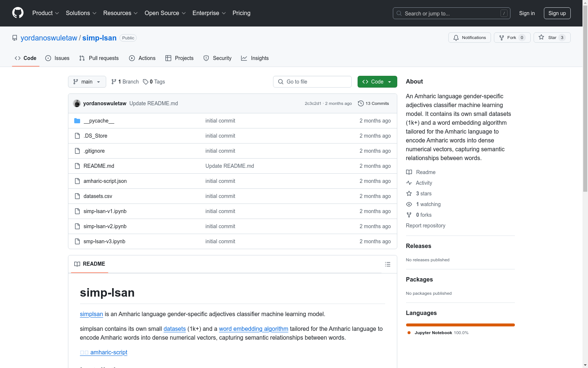Click the tag icon beside 0 Tags

click(x=146, y=82)
